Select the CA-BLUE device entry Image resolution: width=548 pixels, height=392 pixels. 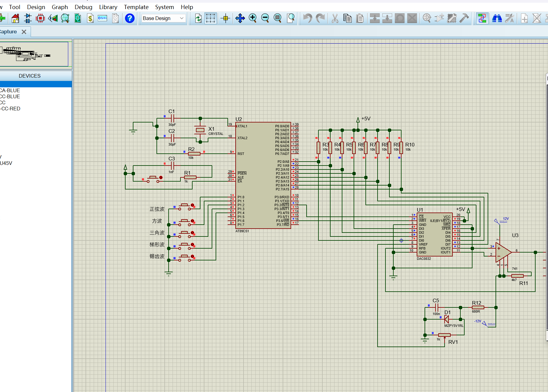[10, 90]
